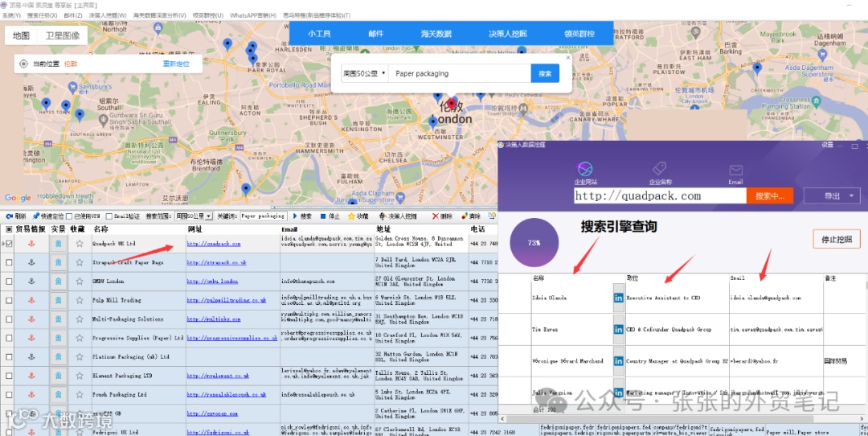Click the 73% progress circle
This screenshot has width=868, height=436.
coord(534,243)
